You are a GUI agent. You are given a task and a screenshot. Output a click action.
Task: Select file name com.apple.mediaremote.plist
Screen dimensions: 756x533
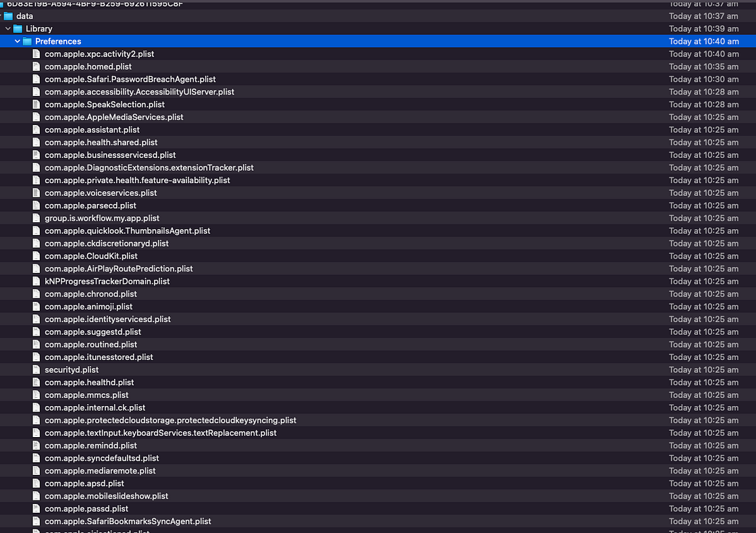click(100, 471)
